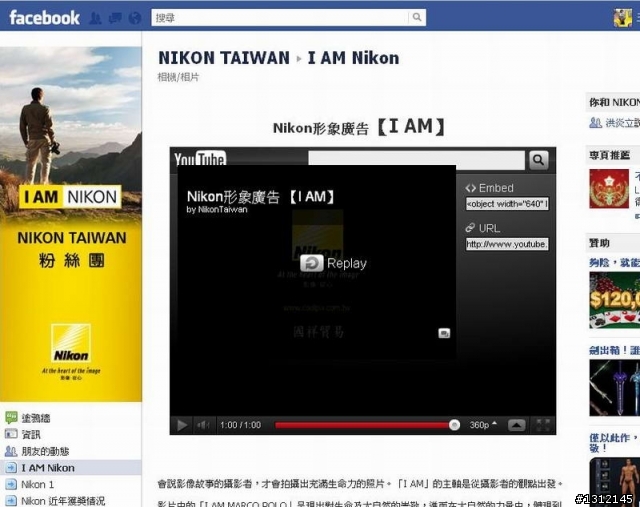Click the red video progress bar

pos(362,425)
